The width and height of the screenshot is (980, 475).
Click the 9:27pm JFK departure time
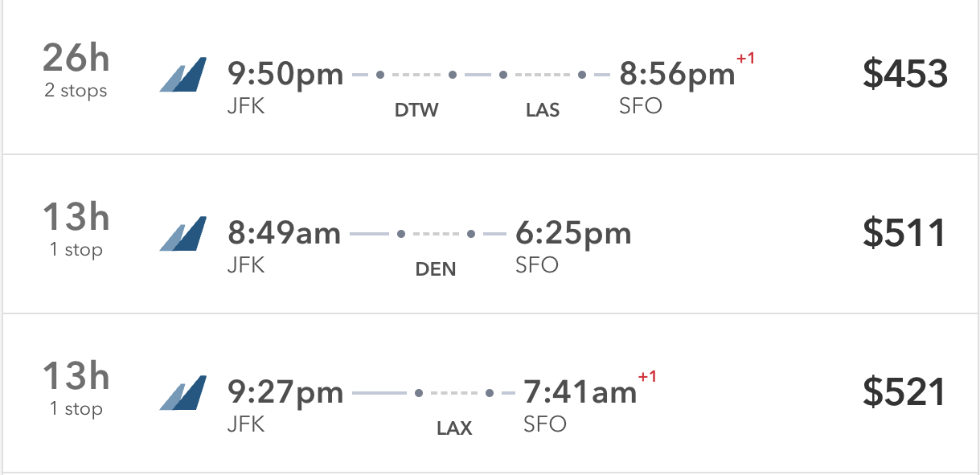285,393
